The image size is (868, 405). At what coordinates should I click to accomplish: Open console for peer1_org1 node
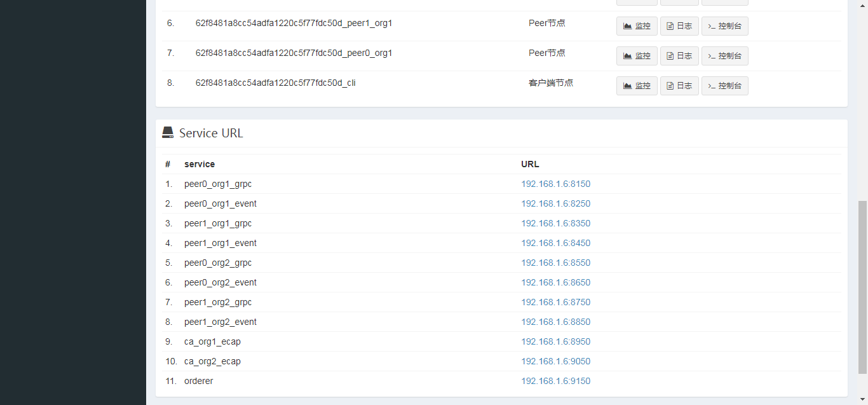(724, 26)
